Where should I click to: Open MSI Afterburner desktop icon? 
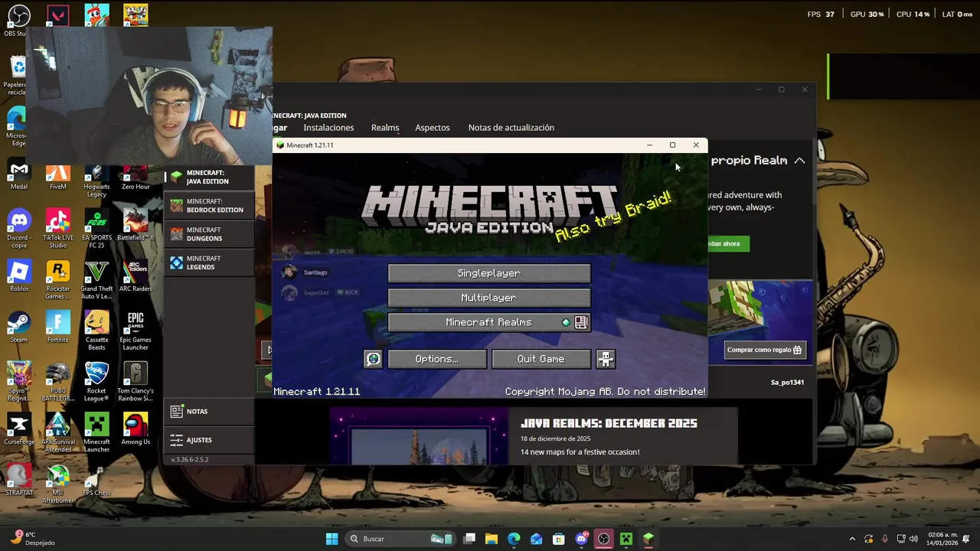click(58, 484)
